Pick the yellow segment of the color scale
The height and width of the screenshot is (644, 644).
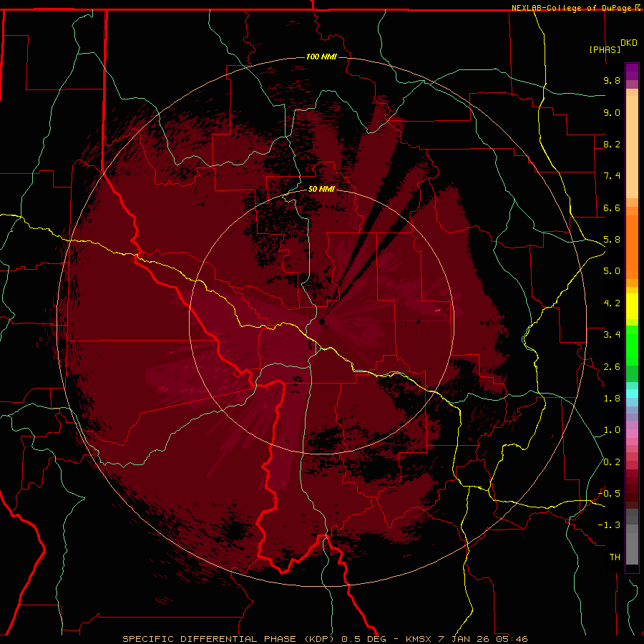click(x=632, y=306)
